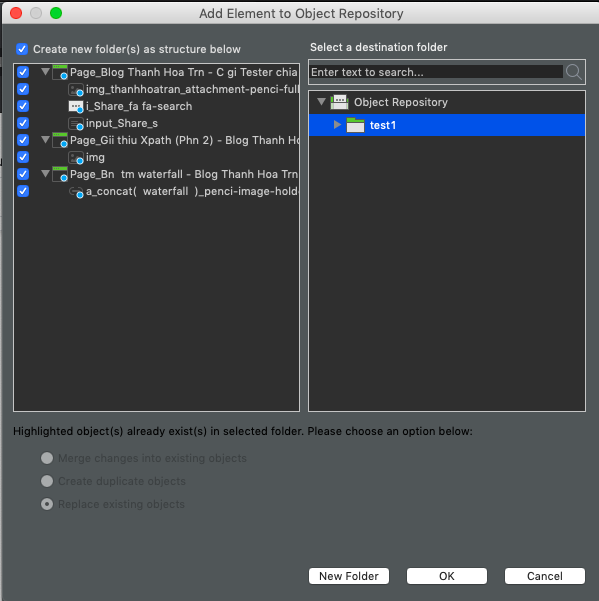Select Replace existing objects option
This screenshot has width=599, height=601.
point(47,504)
